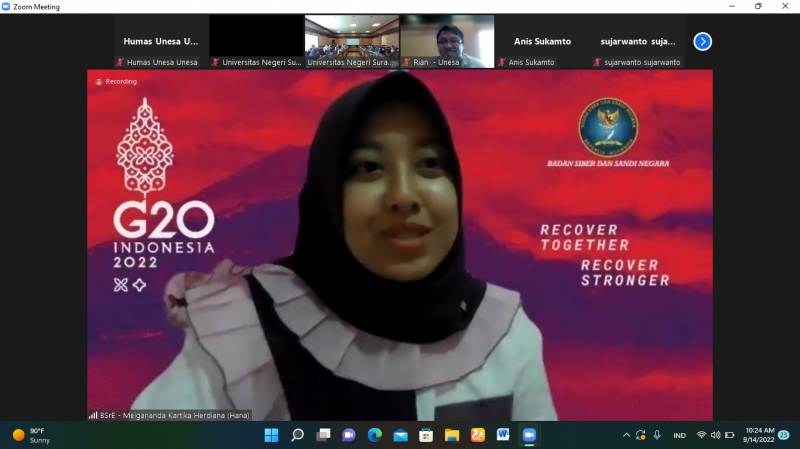Open the Wi-Fi network status icon
This screenshot has width=800, height=449.
[701, 435]
